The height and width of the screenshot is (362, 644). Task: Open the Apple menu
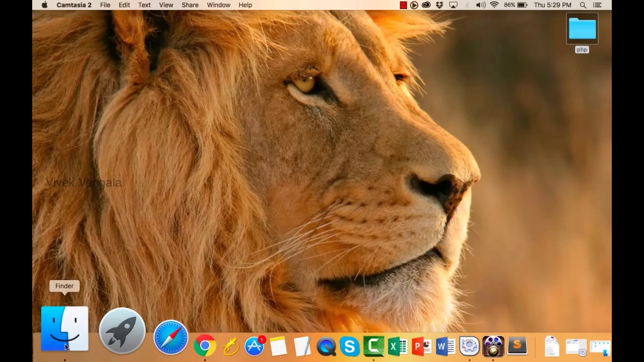coord(44,5)
